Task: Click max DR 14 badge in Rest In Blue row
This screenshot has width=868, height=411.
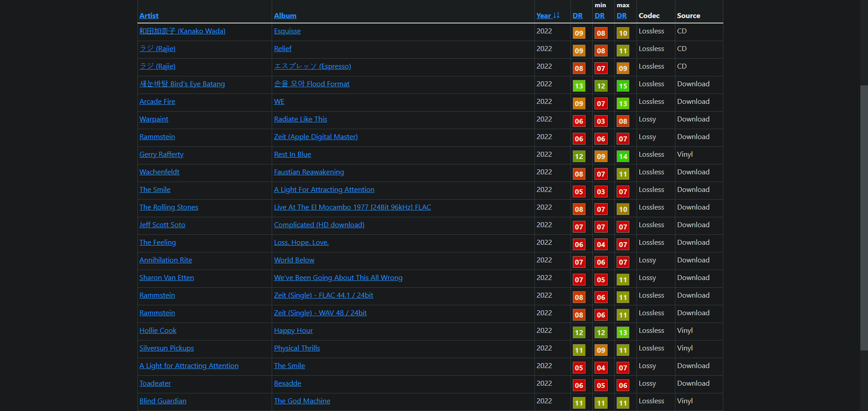Action: (x=623, y=156)
